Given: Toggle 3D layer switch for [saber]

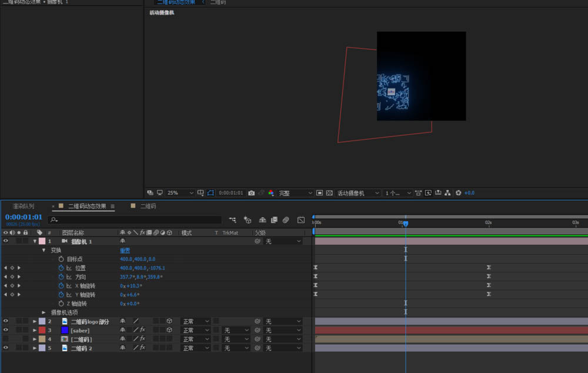Looking at the screenshot, I should 169,331.
